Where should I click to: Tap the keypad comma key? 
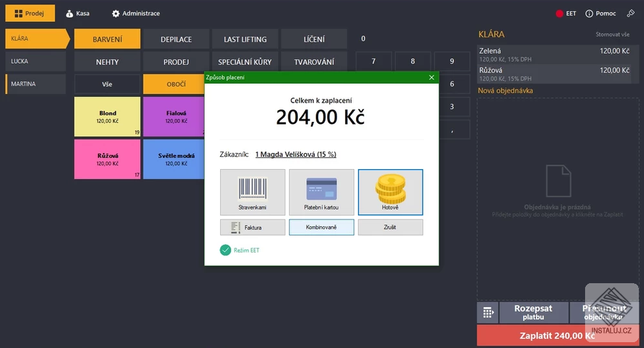click(454, 130)
